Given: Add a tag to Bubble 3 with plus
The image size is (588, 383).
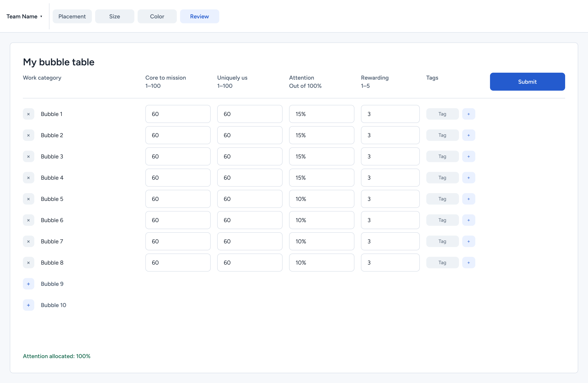Looking at the screenshot, I should 469,157.
